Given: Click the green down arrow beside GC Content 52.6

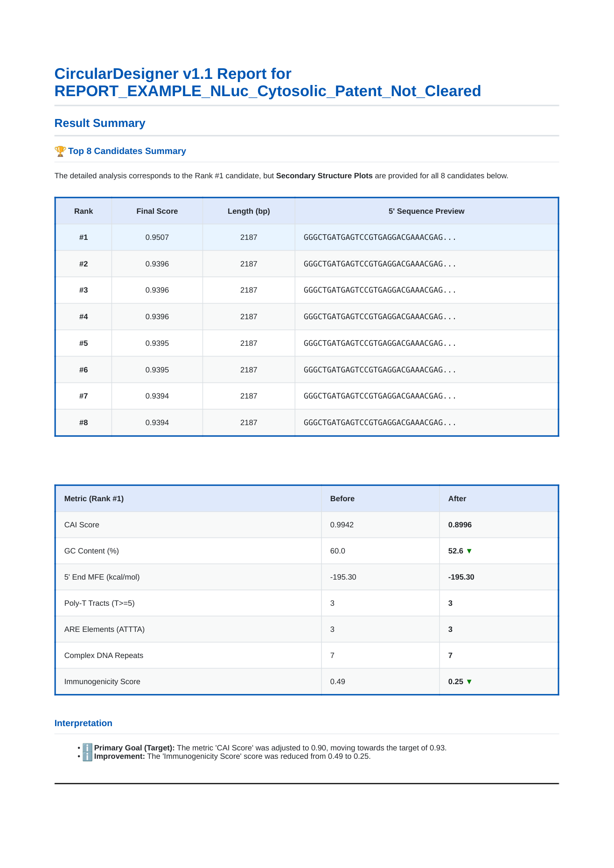Looking at the screenshot, I should (x=469, y=551).
